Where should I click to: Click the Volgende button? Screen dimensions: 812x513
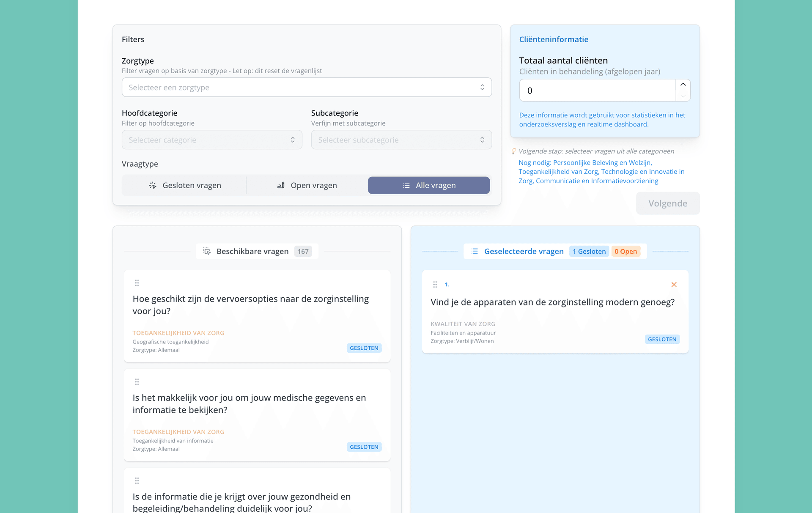tap(667, 203)
